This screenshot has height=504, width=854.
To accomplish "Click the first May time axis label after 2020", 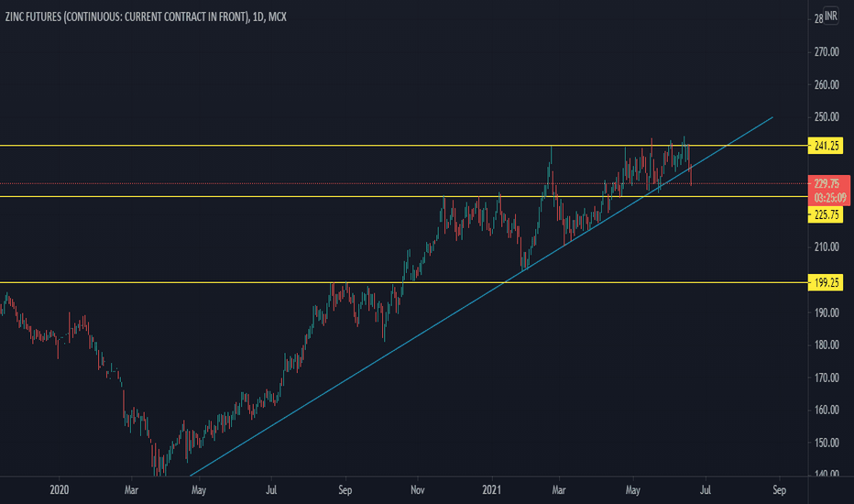I will [199, 490].
